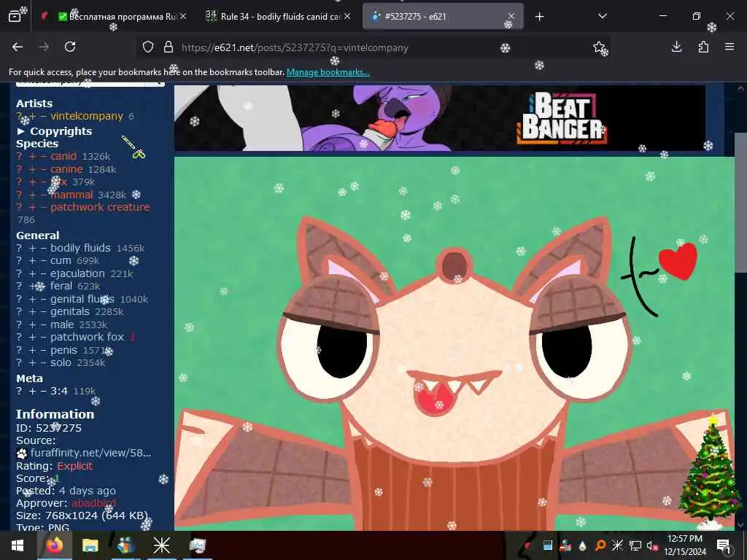Open the Firefox downloads panel
The image size is (747, 560).
676,47
